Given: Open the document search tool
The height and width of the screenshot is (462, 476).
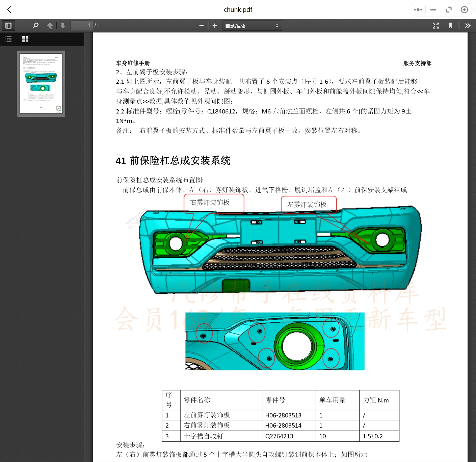Looking at the screenshot, I should coord(35,25).
